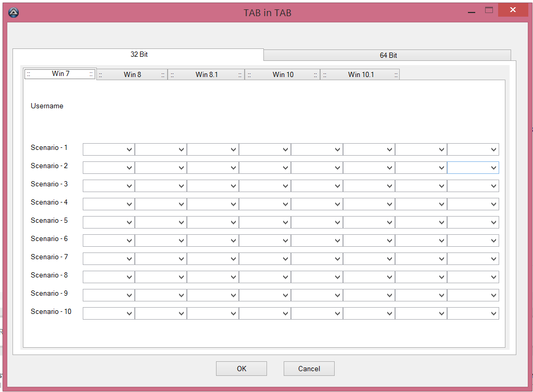Screen dimensions: 533x392
Task: Click the Win 7 sub-tab
Action: 60,74
